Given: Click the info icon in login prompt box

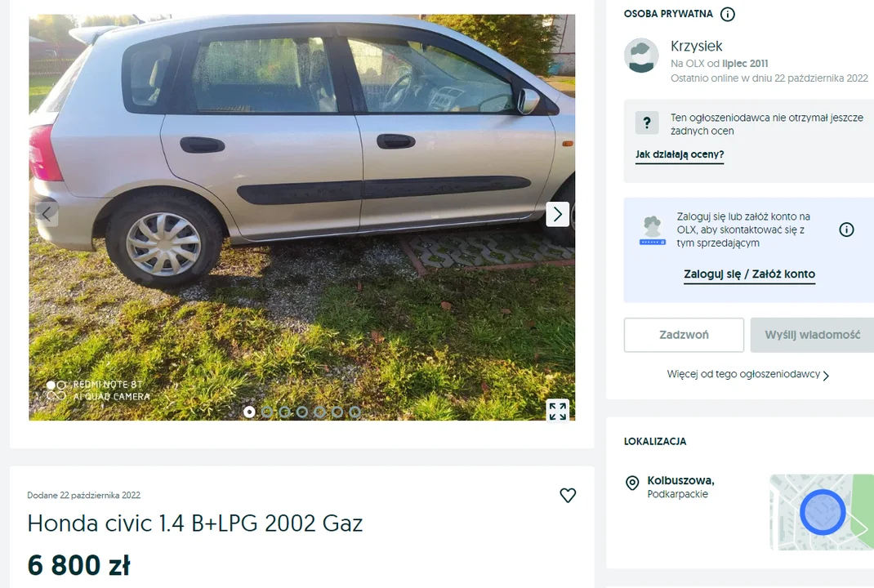Looking at the screenshot, I should (x=846, y=229).
